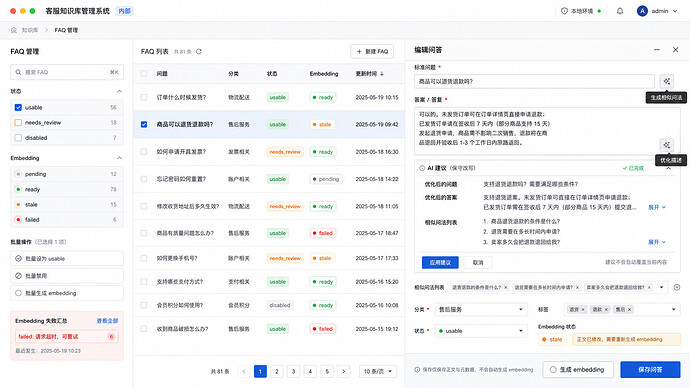Screen dimensions: 690x388
Task: Click the 批量生成 embedding button
Action: 67,293
